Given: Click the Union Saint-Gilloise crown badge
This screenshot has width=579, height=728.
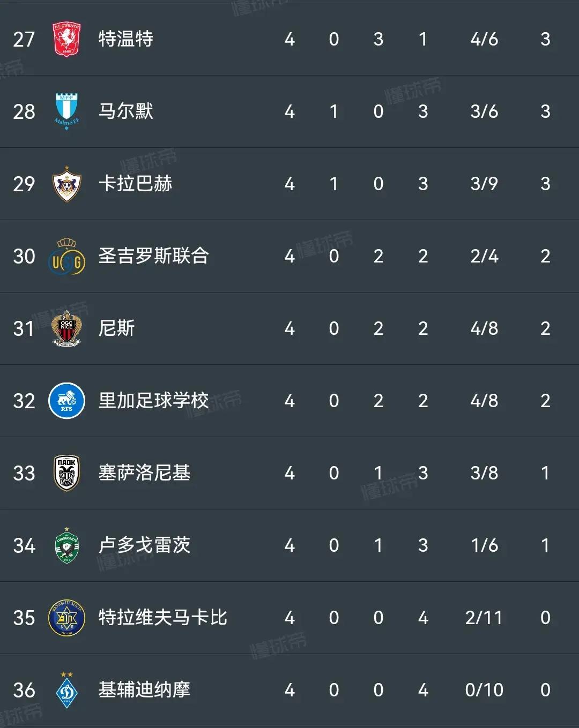Looking at the screenshot, I should coord(66,256).
